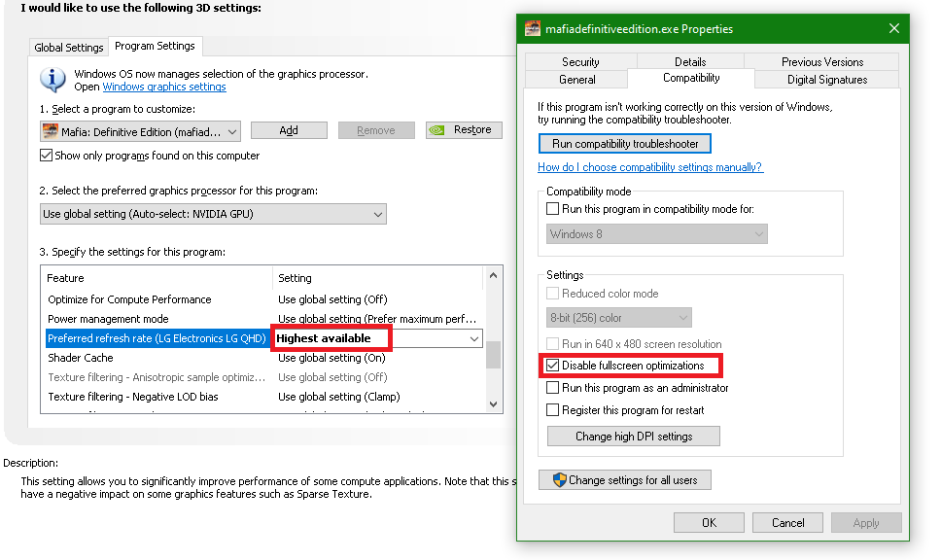Click the Remove button
This screenshot has width=941, height=560.
coord(376,130)
